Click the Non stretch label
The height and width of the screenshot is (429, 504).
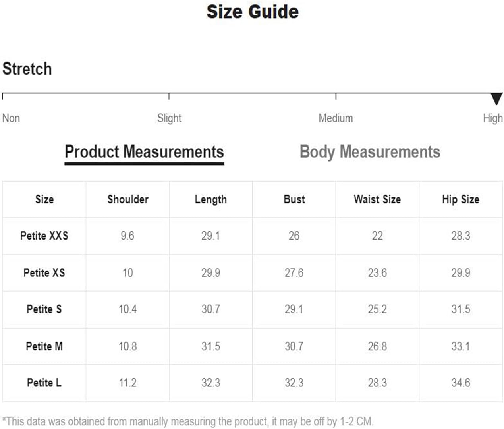click(x=11, y=118)
